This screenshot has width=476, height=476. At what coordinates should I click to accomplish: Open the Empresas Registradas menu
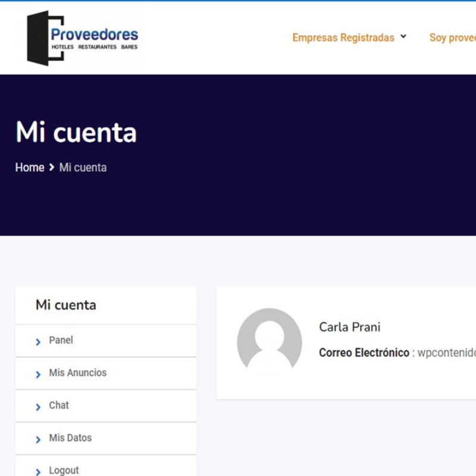tap(343, 37)
